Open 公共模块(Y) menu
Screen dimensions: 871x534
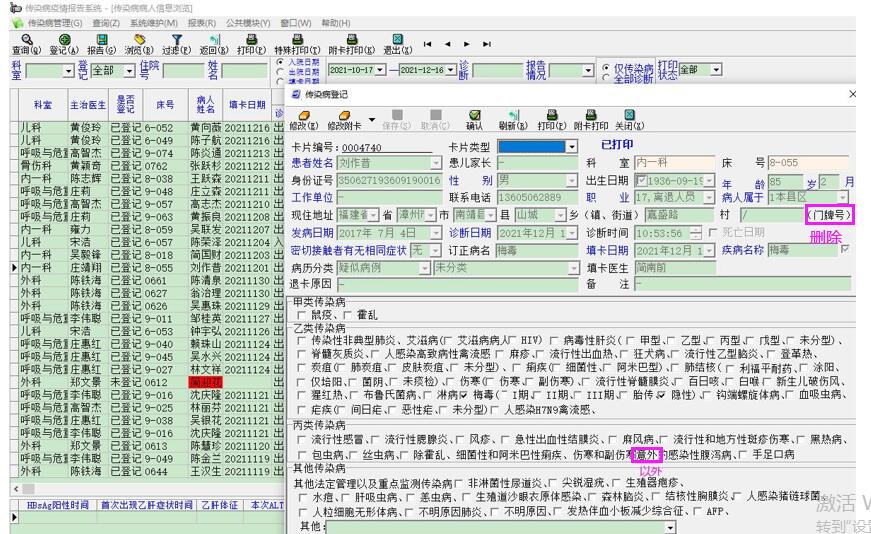[248, 23]
